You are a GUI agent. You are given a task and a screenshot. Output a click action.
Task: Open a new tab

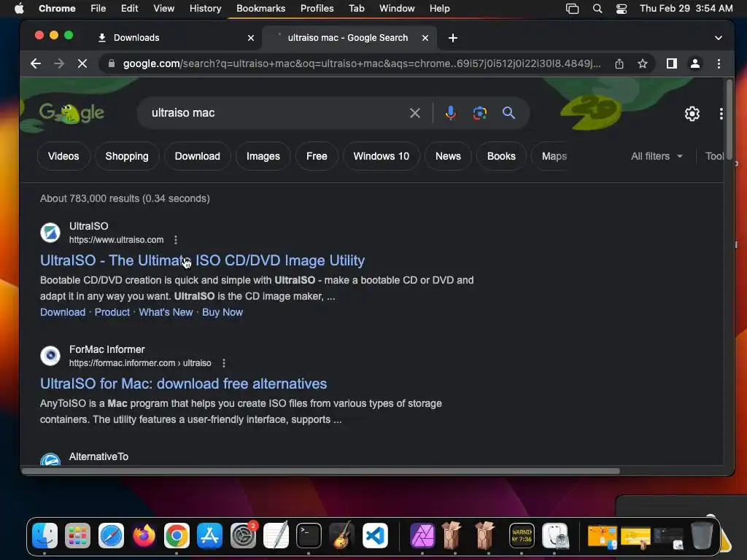452,38
